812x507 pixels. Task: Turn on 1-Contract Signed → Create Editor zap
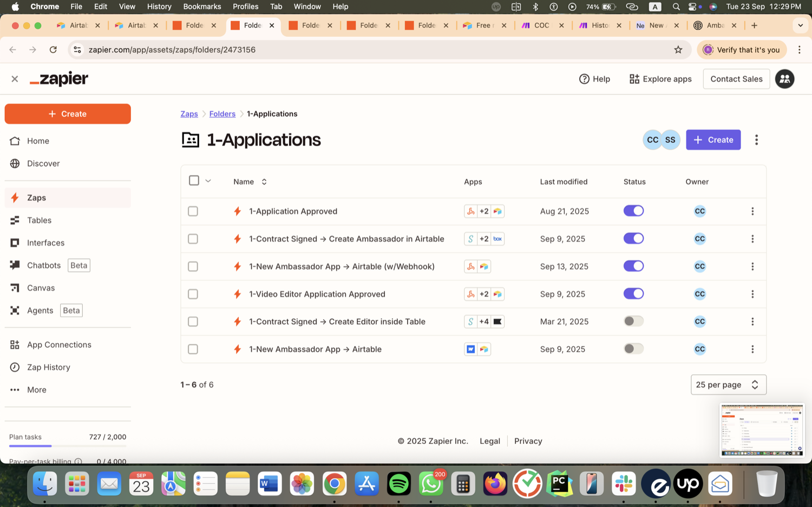tap(633, 321)
